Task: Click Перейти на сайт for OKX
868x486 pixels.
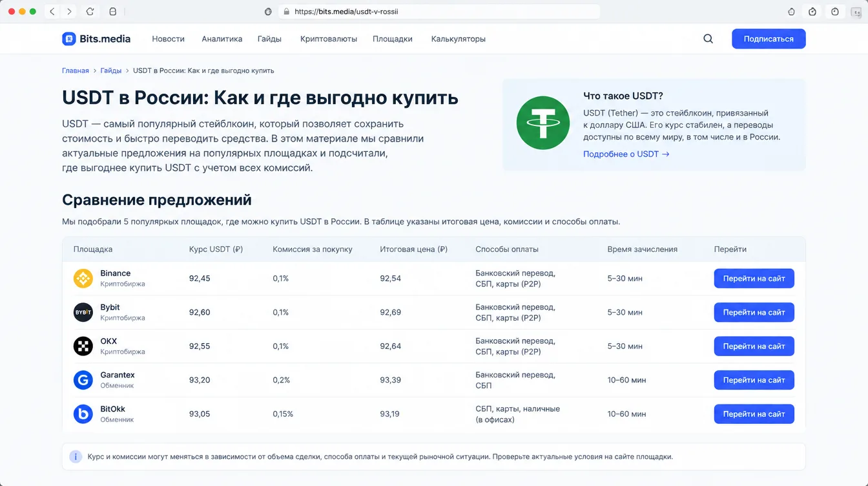Action: click(754, 346)
